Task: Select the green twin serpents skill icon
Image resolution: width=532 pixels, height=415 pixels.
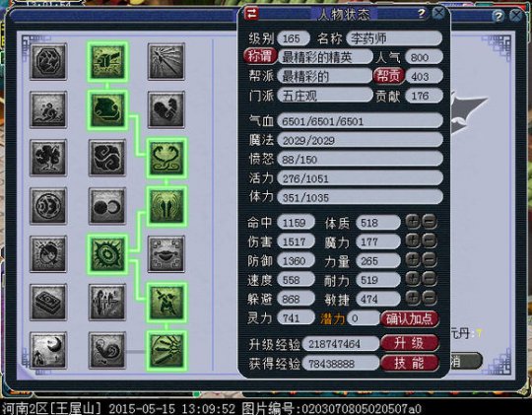Action: click(166, 158)
